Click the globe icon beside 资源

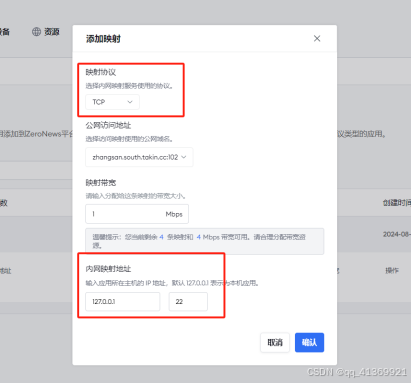click(x=36, y=32)
